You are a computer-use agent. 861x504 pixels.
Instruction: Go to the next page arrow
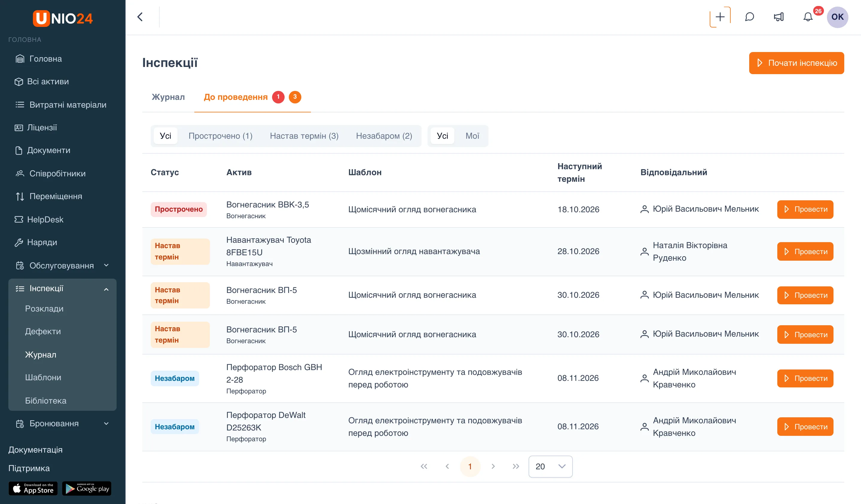[x=493, y=466]
